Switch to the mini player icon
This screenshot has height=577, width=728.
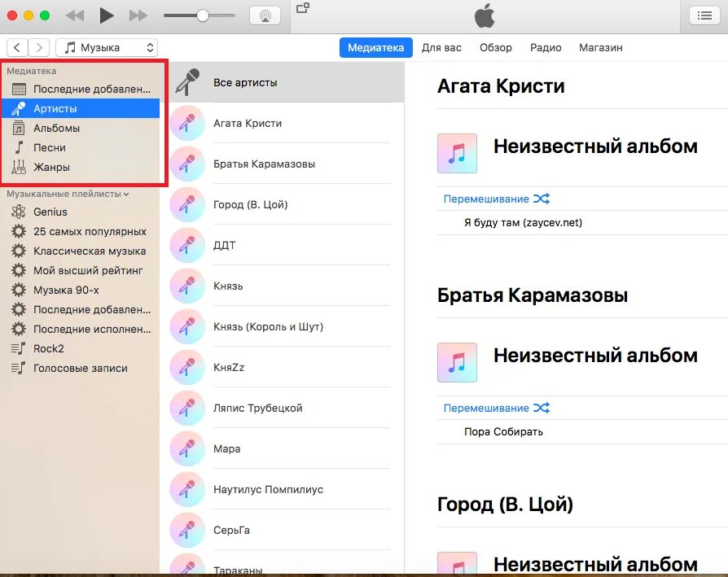tap(303, 8)
